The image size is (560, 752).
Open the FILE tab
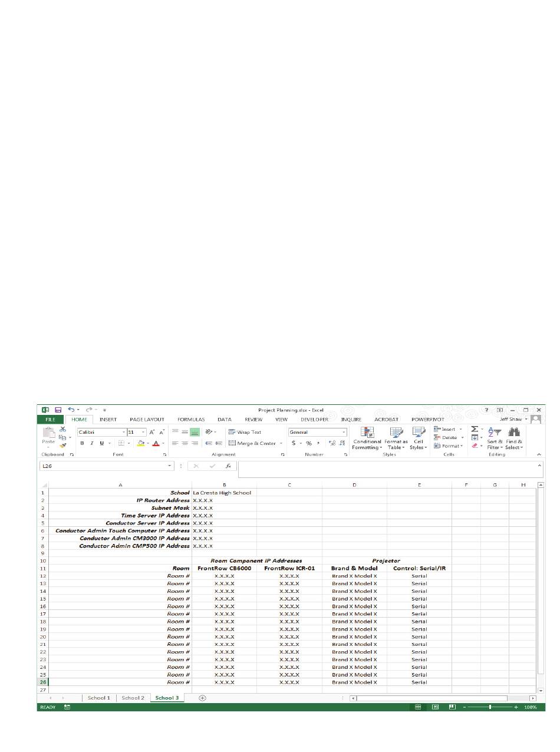click(x=50, y=419)
